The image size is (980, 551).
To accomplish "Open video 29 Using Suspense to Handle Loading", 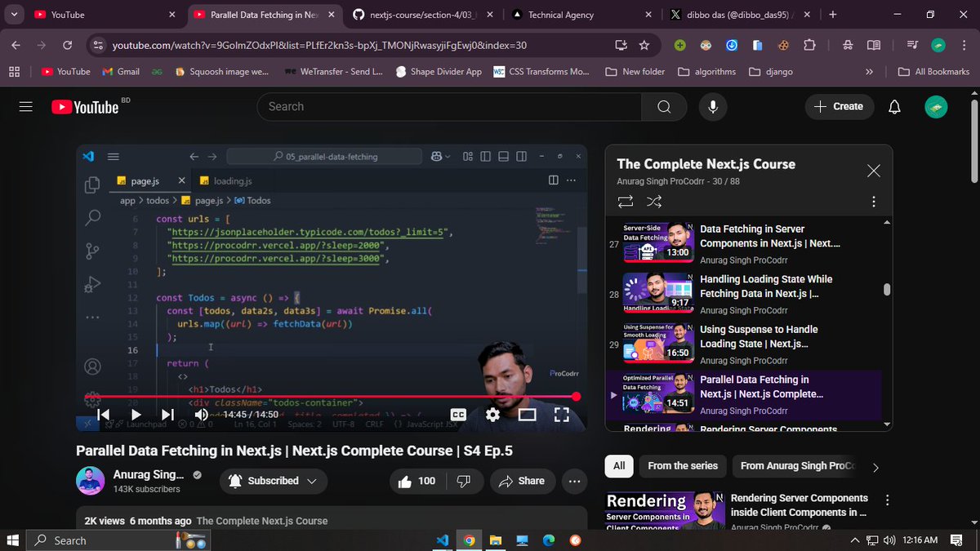I will 744,344.
